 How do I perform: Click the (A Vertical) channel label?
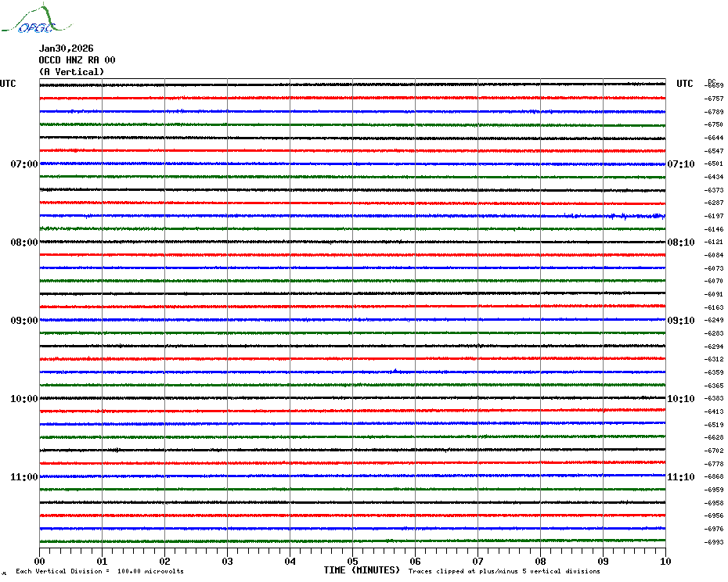click(70, 72)
